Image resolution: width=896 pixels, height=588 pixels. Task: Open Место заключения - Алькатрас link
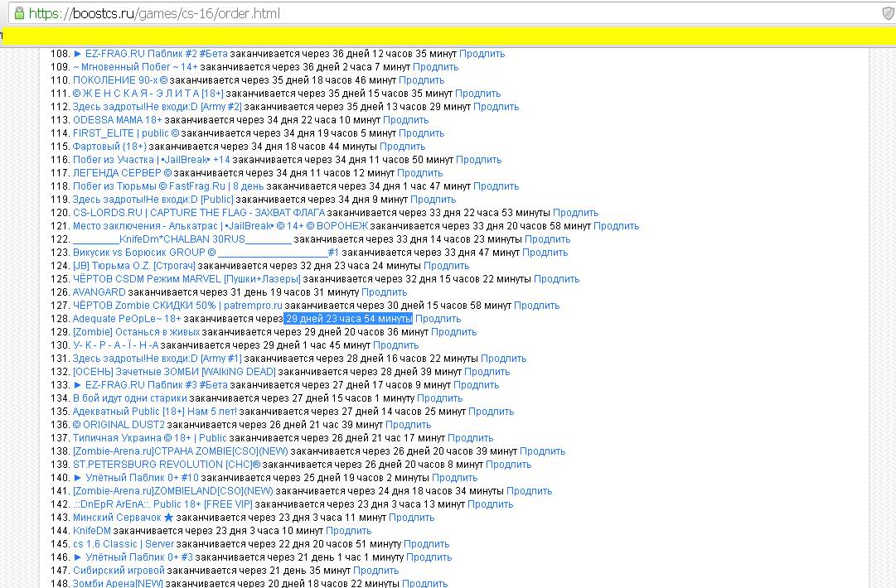tap(220, 226)
